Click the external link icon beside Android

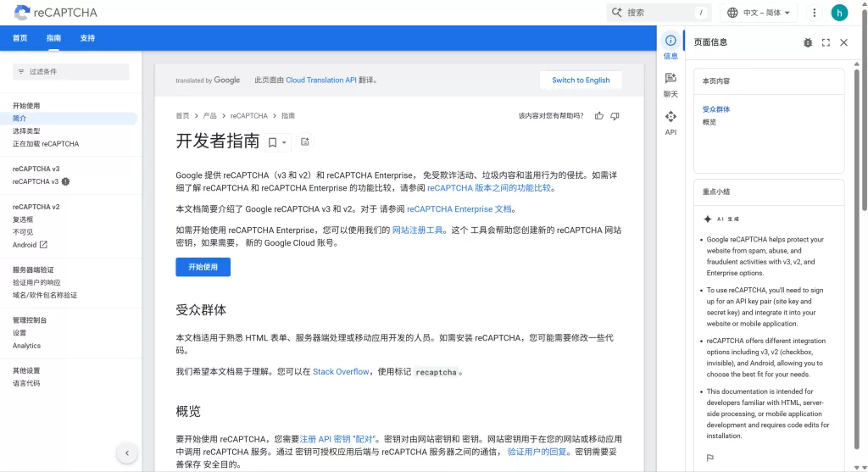pos(43,245)
